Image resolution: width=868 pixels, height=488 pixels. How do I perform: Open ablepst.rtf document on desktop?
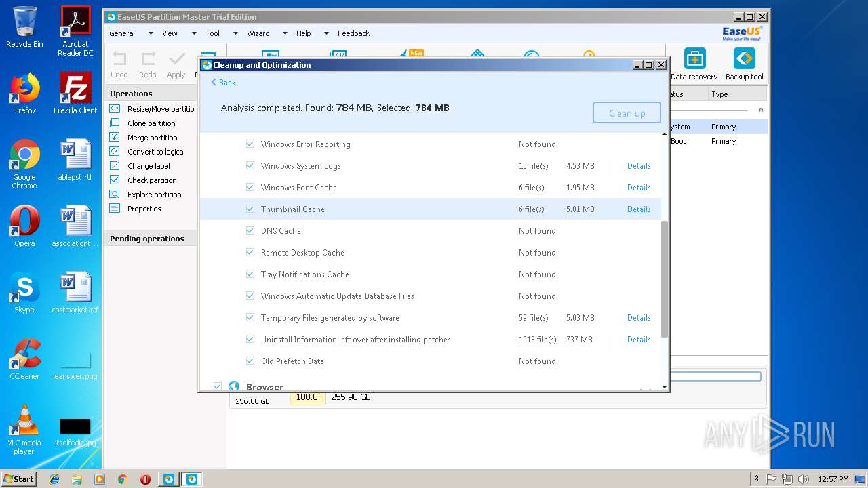[75, 159]
